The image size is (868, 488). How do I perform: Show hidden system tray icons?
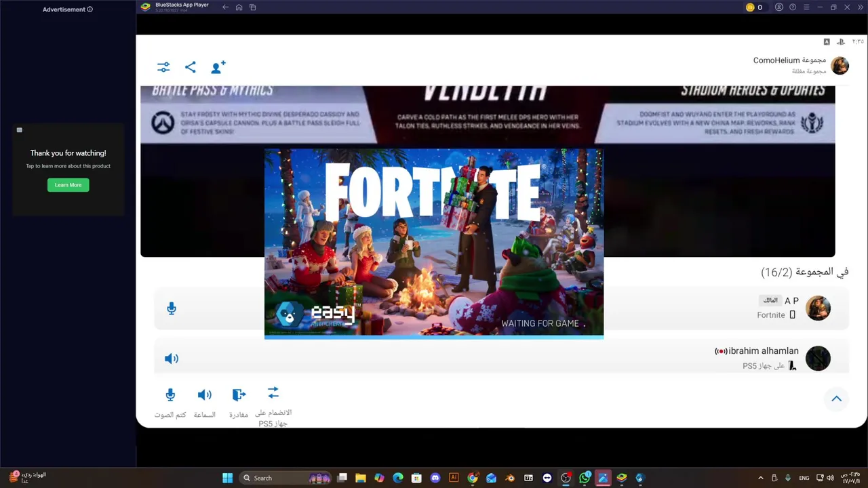pos(760,478)
